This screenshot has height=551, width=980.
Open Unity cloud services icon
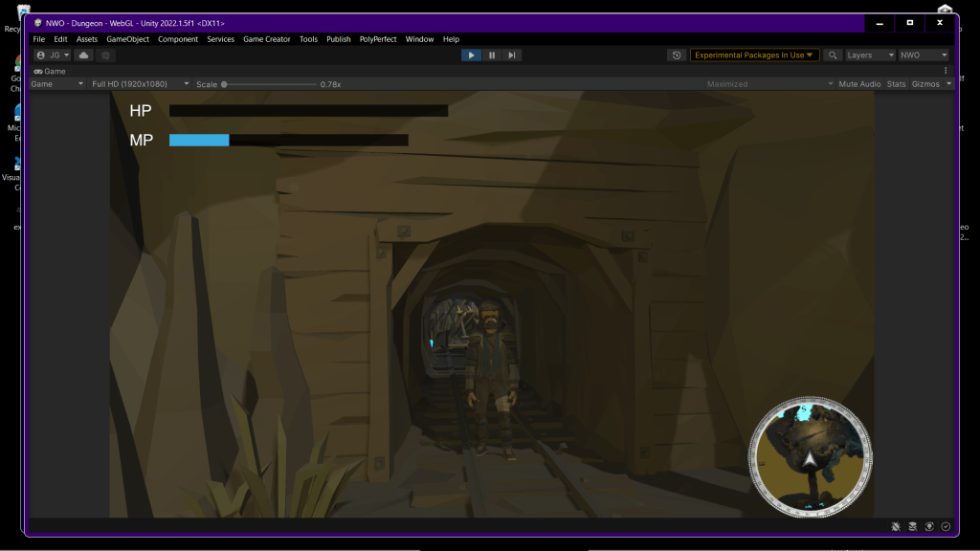click(x=84, y=55)
